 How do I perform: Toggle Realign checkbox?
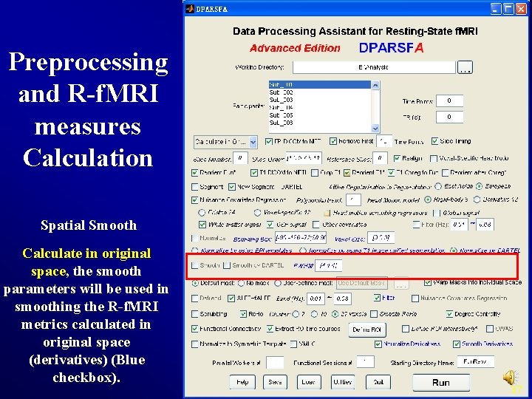coord(397,158)
